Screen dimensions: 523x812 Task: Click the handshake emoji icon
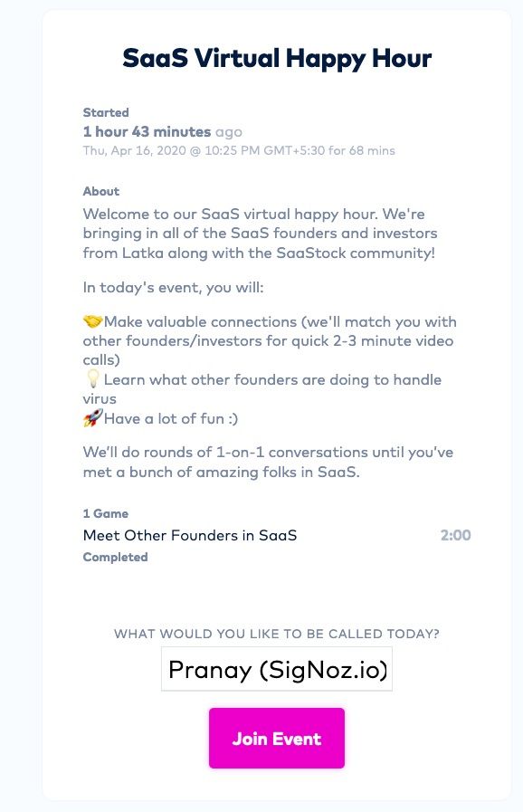point(92,321)
